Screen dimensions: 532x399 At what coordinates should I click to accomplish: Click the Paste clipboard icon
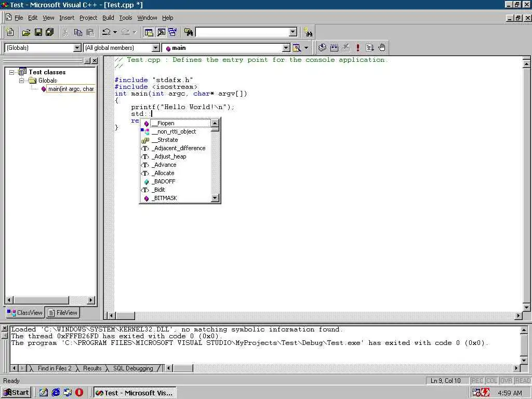pos(90,32)
